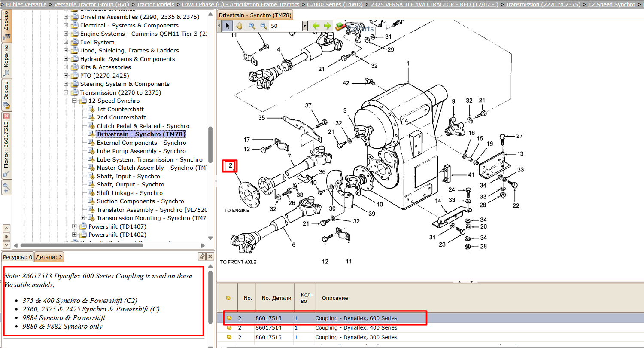Pin the notes panel

coord(201,256)
